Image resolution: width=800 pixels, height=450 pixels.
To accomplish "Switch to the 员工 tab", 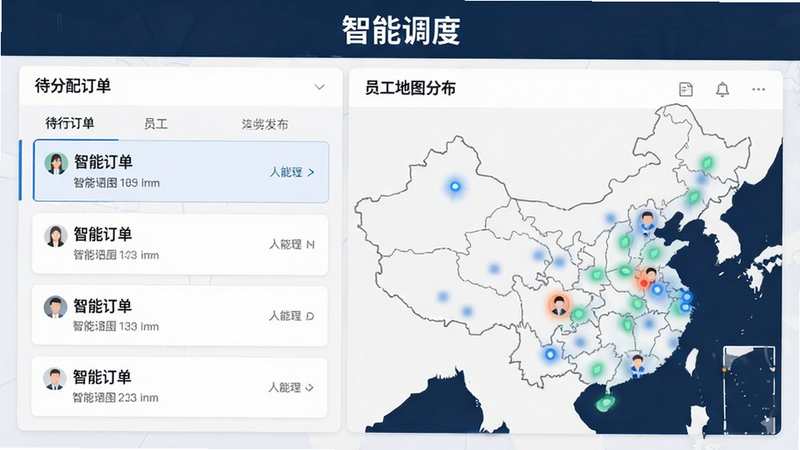I will tap(156, 124).
